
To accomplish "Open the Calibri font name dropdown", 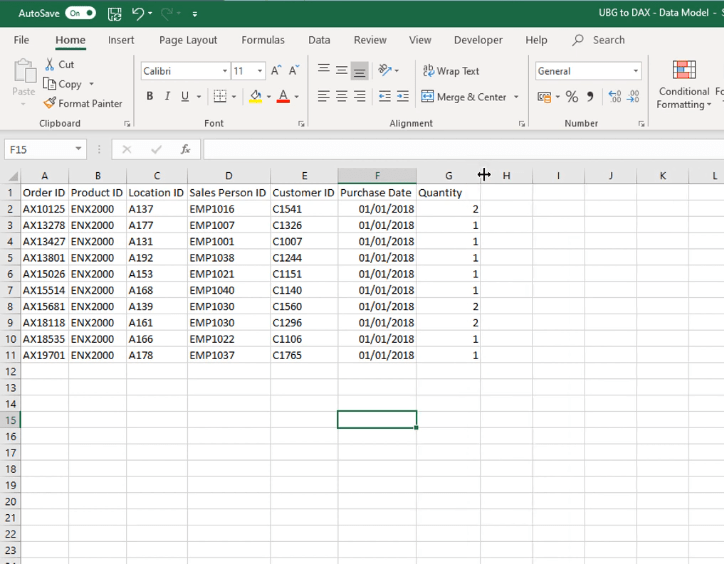I will pos(225,71).
